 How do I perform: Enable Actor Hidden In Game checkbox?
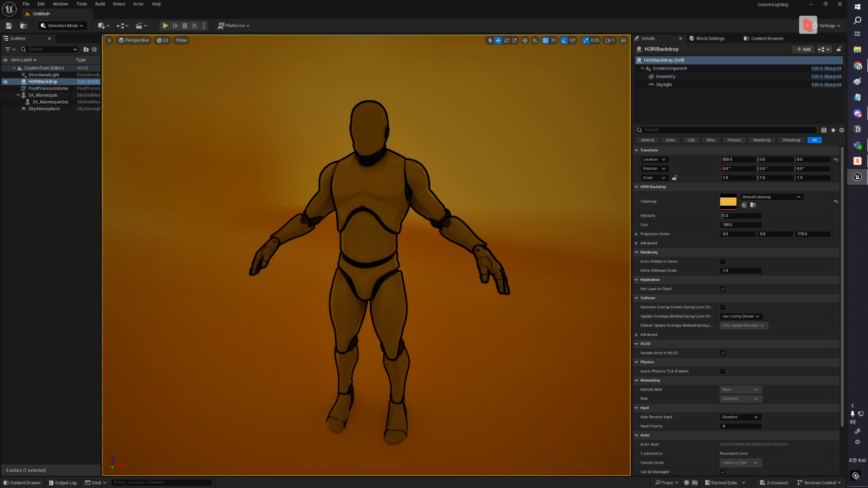click(723, 262)
